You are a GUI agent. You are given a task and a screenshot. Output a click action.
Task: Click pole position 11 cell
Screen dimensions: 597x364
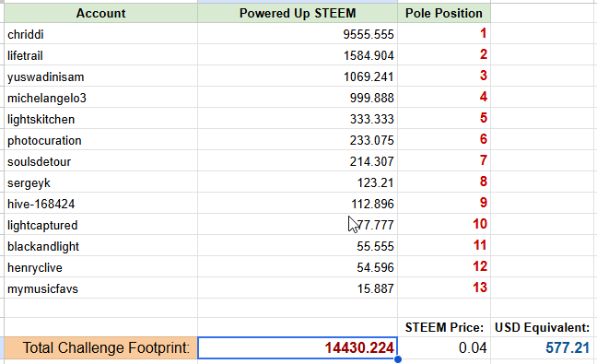444,246
